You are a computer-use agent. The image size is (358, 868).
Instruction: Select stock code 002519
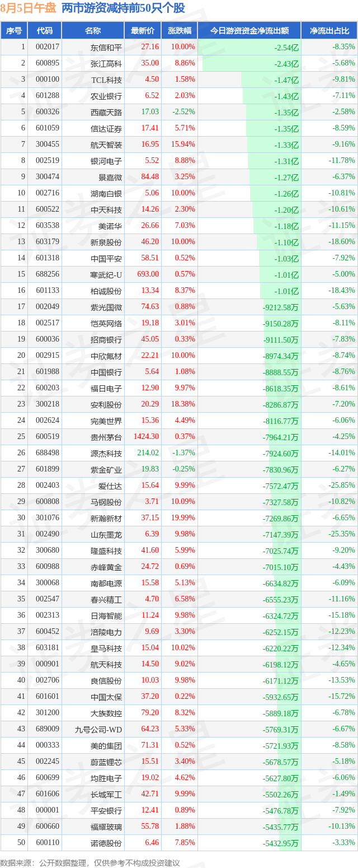pos(47,161)
